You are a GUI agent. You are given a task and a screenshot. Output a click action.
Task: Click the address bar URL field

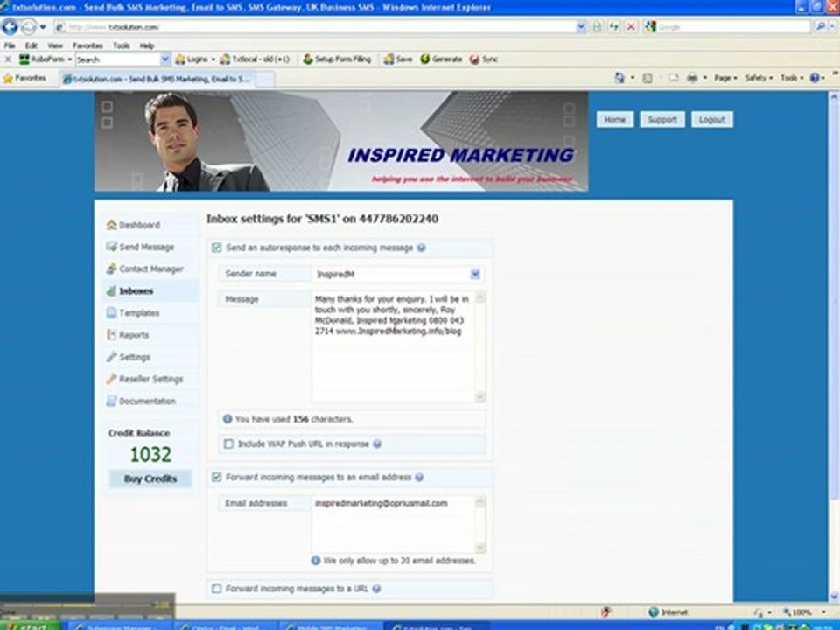[316, 26]
